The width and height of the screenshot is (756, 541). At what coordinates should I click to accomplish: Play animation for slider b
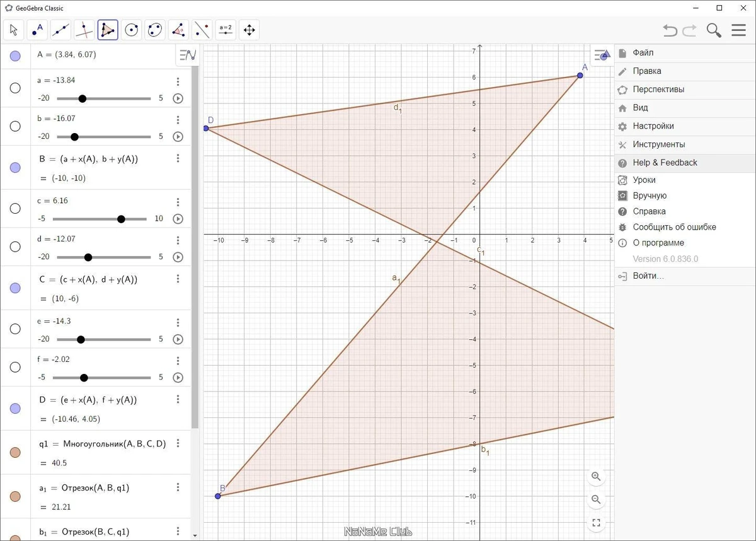178,136
